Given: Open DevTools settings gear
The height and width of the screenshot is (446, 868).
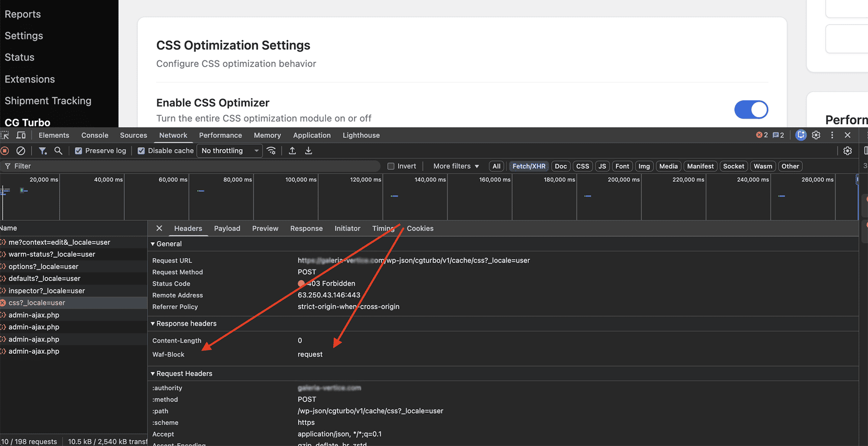Looking at the screenshot, I should click(x=816, y=135).
